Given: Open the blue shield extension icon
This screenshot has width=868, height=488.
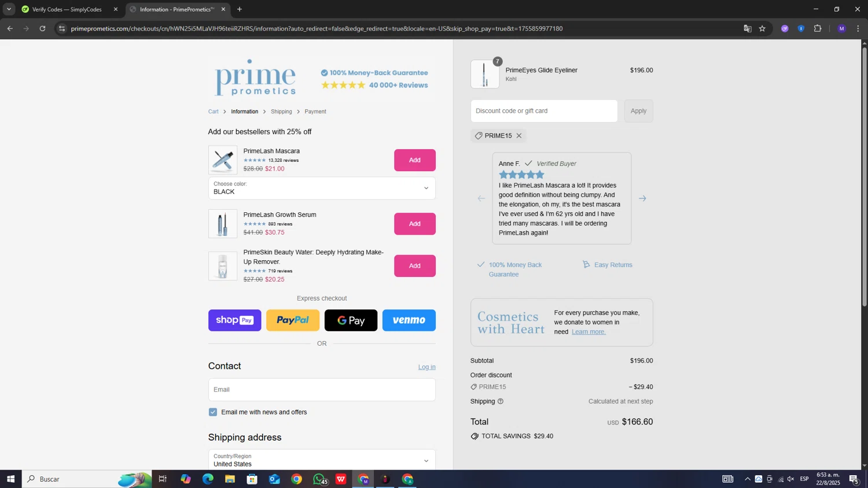Looking at the screenshot, I should [801, 28].
